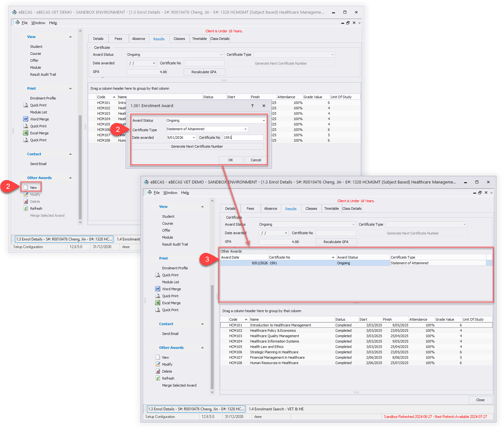
Task: Click the Word Merge icon in the front window
Action: [158, 289]
